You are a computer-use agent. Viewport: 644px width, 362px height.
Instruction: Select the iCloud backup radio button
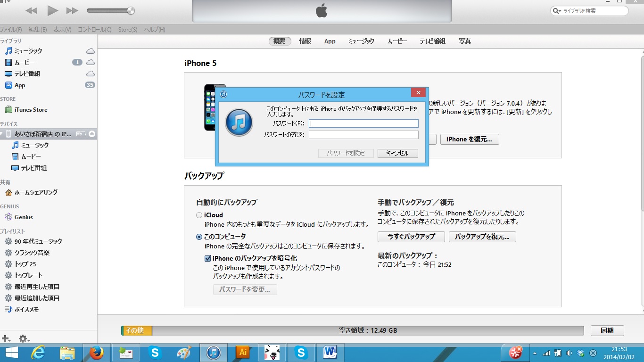(199, 215)
